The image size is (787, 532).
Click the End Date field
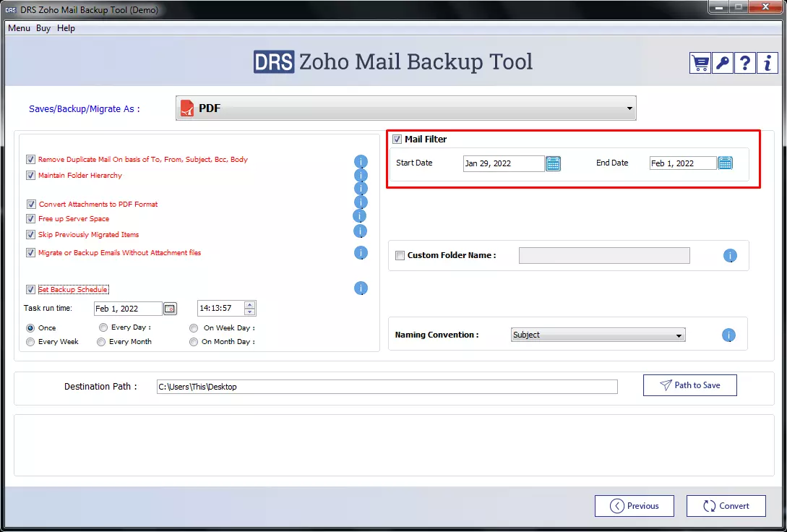683,163
